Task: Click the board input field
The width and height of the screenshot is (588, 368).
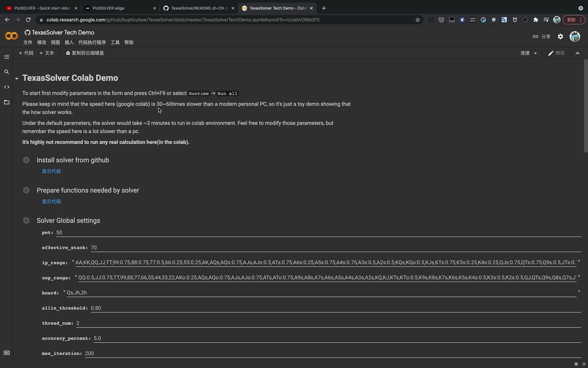Action: tap(322, 293)
